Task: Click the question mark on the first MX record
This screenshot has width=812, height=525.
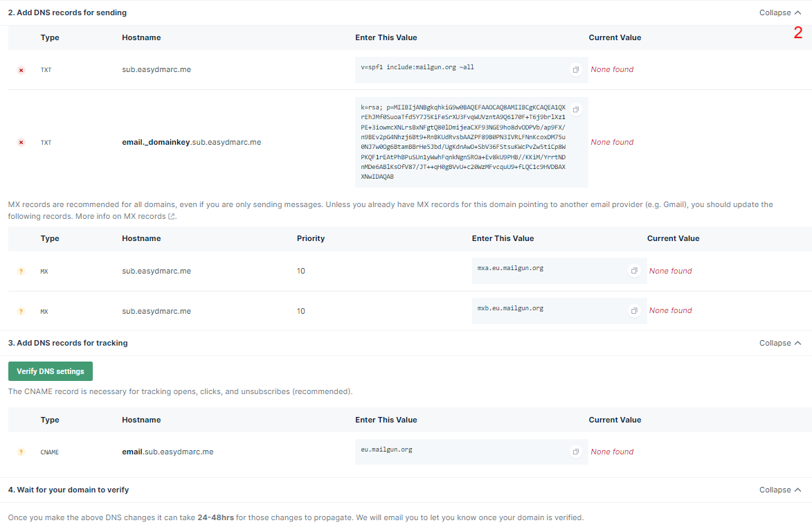Action: [21, 271]
